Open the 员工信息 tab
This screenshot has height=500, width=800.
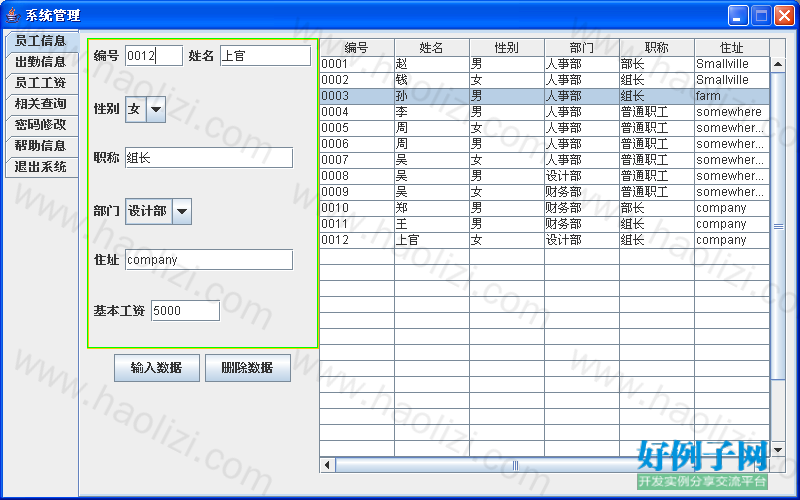point(41,41)
